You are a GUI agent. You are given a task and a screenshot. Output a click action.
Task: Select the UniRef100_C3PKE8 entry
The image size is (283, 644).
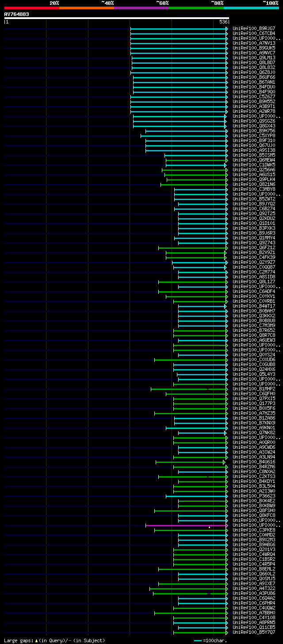pos(254,530)
